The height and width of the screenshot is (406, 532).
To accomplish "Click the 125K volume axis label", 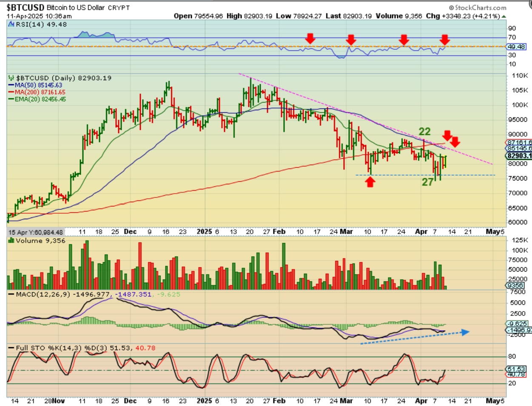I will point(520,241).
